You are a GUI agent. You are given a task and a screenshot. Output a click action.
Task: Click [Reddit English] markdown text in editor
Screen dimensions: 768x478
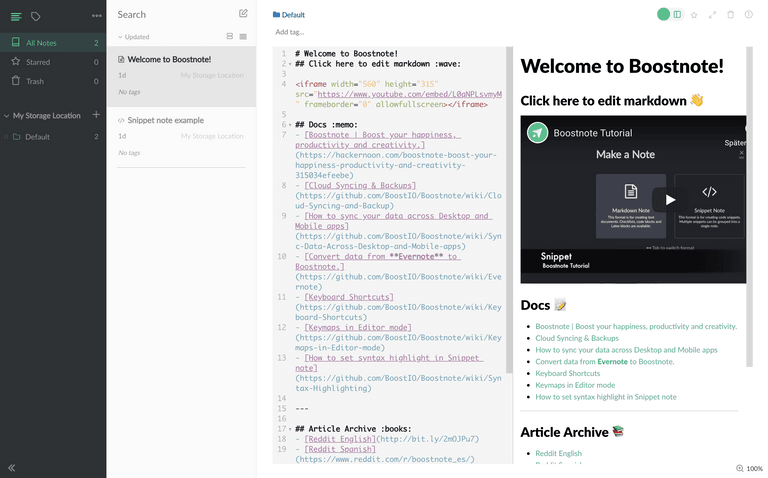tap(340, 439)
